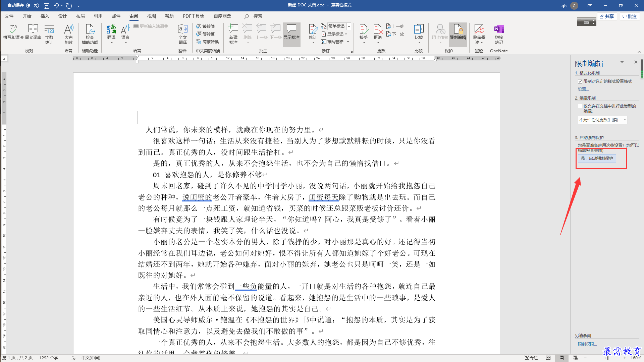644x362 pixels.
Task: Open 简繁转换 conversion dialog
Action: (x=208, y=42)
